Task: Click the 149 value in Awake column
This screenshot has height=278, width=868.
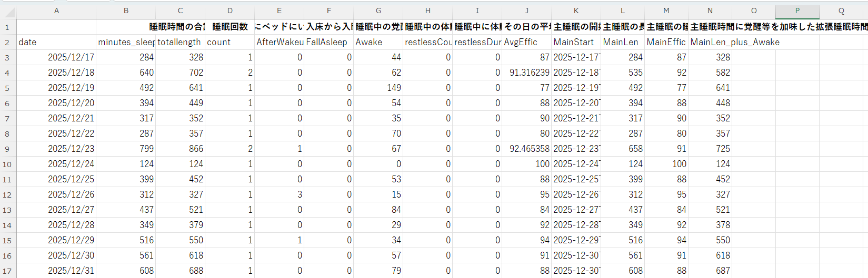Action: (x=378, y=88)
